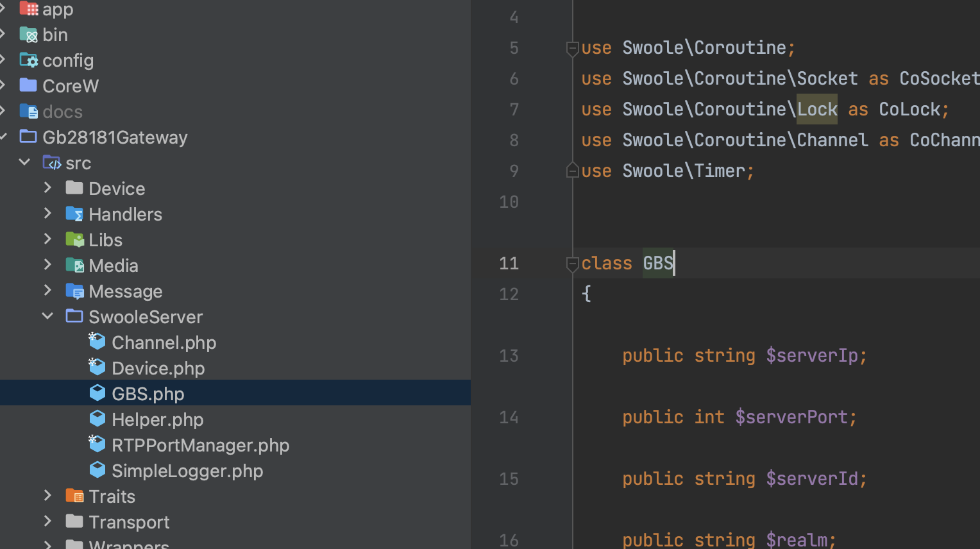Click the config folder icon

(x=29, y=60)
